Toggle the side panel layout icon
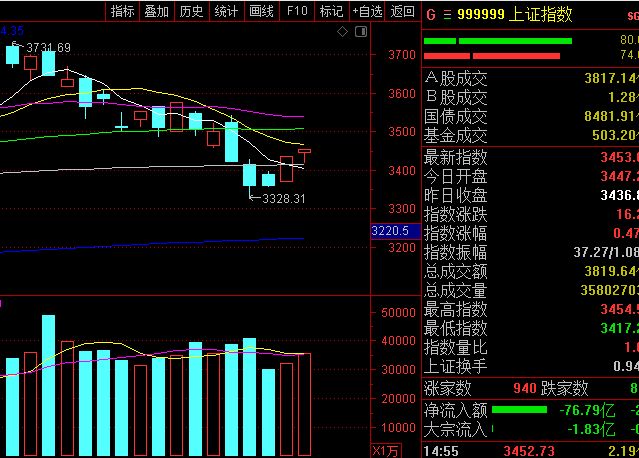639x458 pixels. tap(361, 31)
